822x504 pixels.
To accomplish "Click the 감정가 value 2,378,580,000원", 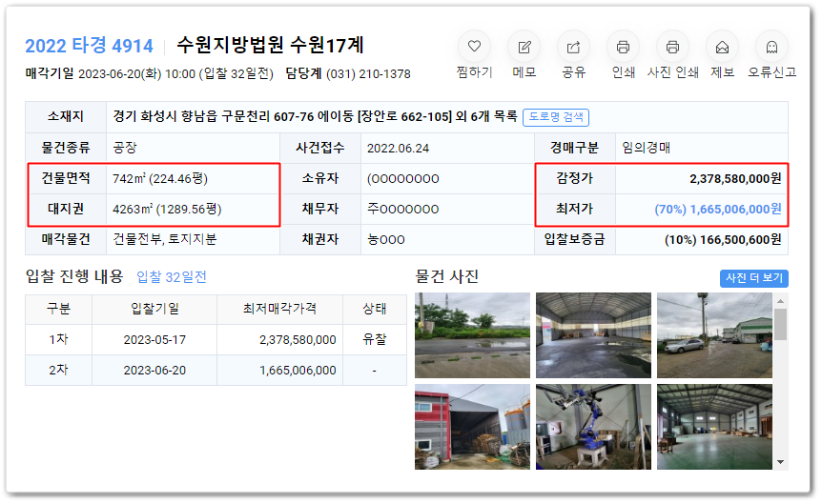I will coord(735,179).
